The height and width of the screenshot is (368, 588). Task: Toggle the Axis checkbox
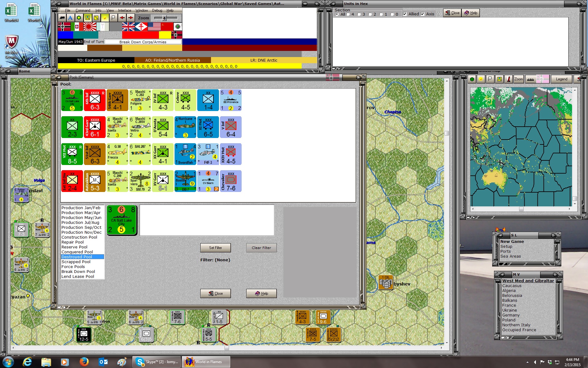pyautogui.click(x=423, y=14)
